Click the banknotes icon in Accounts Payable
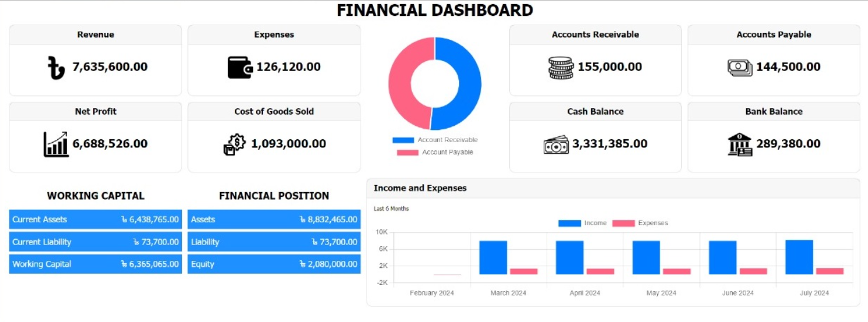This screenshot has height=322, width=868. point(740,68)
